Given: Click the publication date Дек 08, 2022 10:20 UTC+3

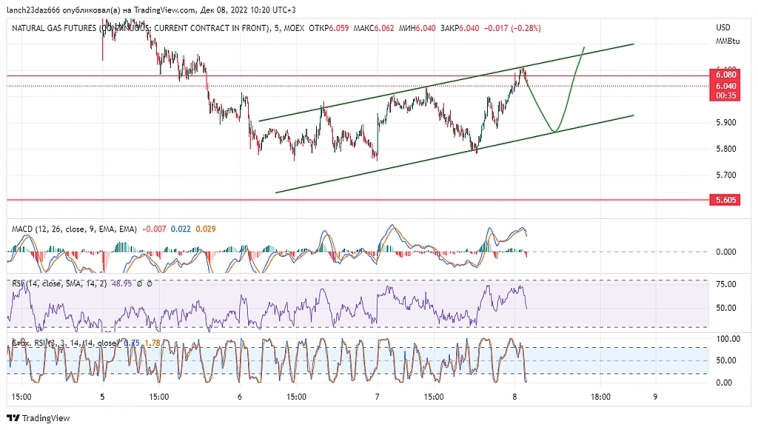Looking at the screenshot, I should pyautogui.click(x=250, y=10).
